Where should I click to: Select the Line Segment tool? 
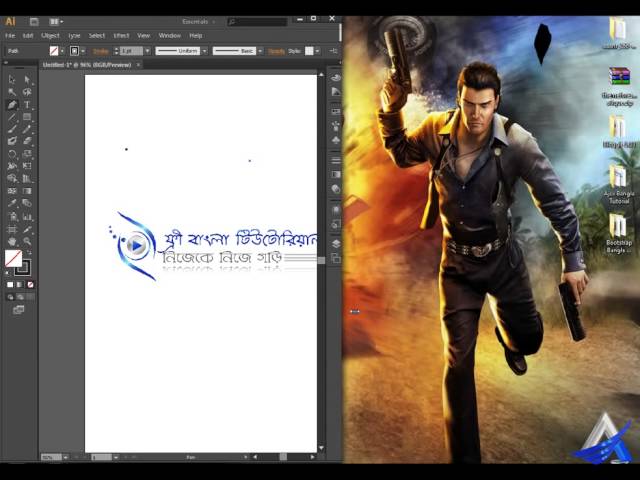coord(12,117)
